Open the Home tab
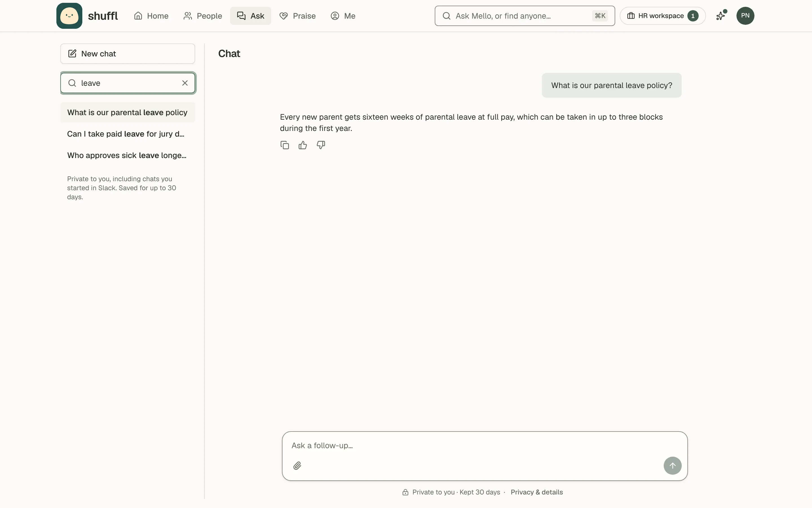 click(x=151, y=16)
